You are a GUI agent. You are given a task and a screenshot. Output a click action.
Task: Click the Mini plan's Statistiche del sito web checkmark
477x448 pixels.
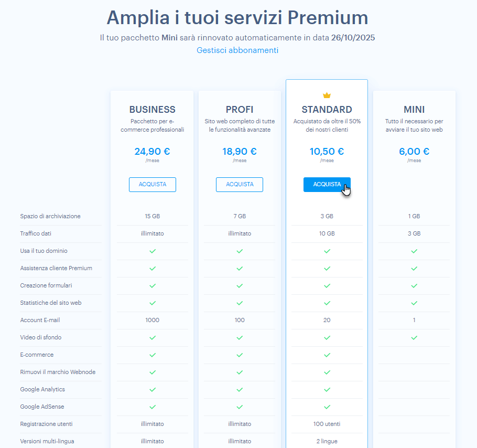(x=414, y=303)
